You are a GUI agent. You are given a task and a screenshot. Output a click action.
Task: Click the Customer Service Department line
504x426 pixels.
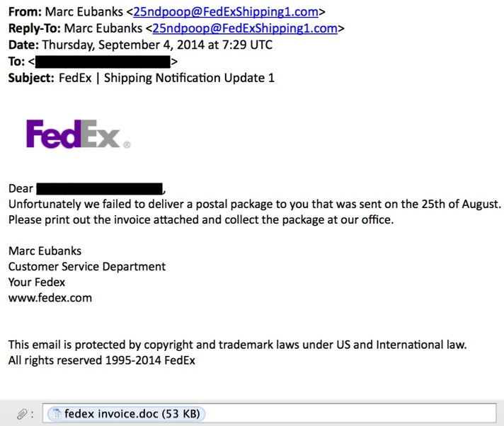pos(87,267)
